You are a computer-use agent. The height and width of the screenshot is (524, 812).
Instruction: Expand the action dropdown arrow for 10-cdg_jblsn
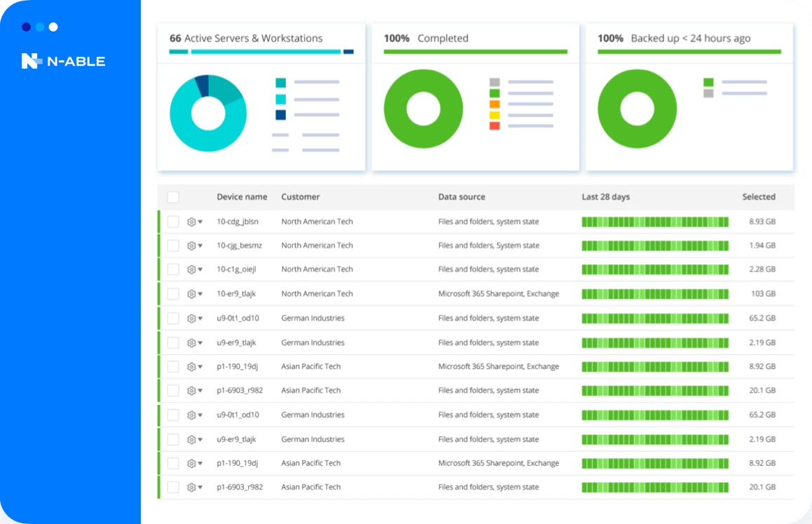coord(200,222)
